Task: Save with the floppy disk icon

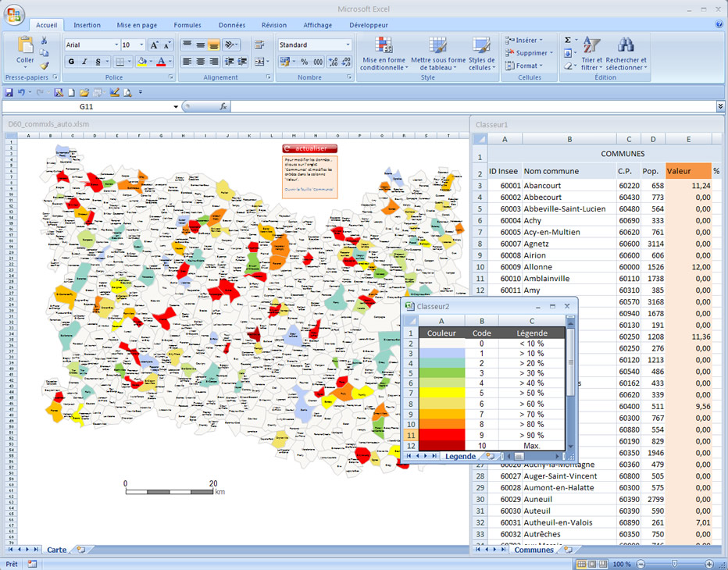Action: [9, 92]
